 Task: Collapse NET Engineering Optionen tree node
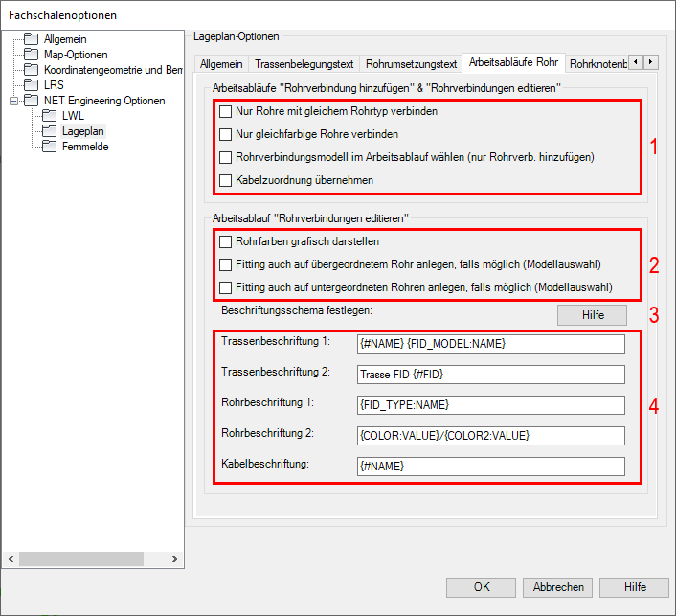click(x=12, y=101)
